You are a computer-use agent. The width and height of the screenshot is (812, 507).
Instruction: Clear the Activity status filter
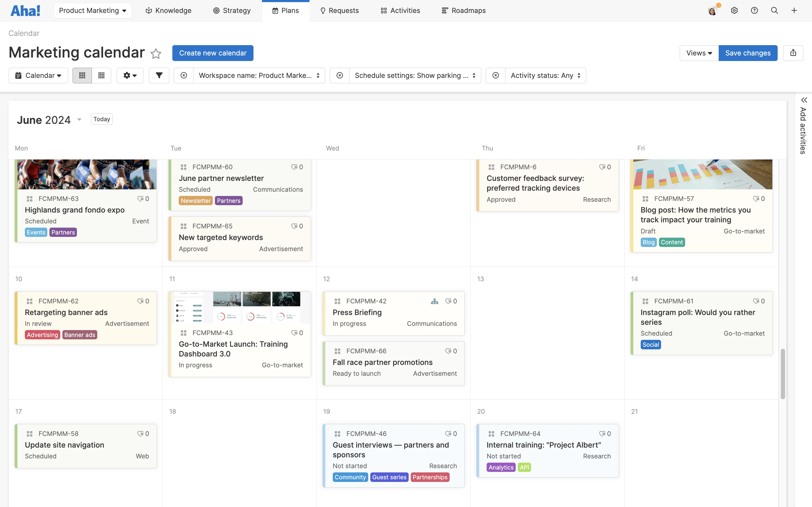[496, 76]
